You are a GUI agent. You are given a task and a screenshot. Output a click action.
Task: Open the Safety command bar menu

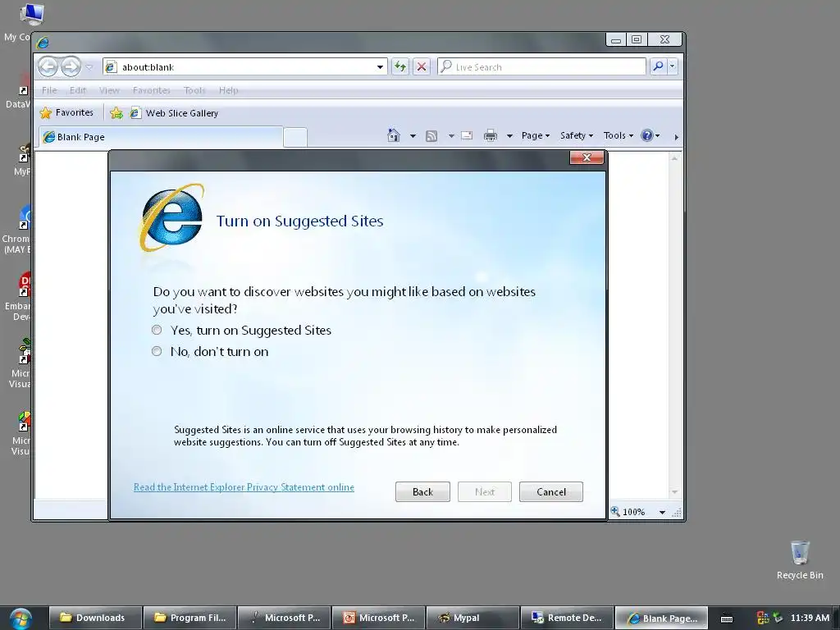[577, 135]
